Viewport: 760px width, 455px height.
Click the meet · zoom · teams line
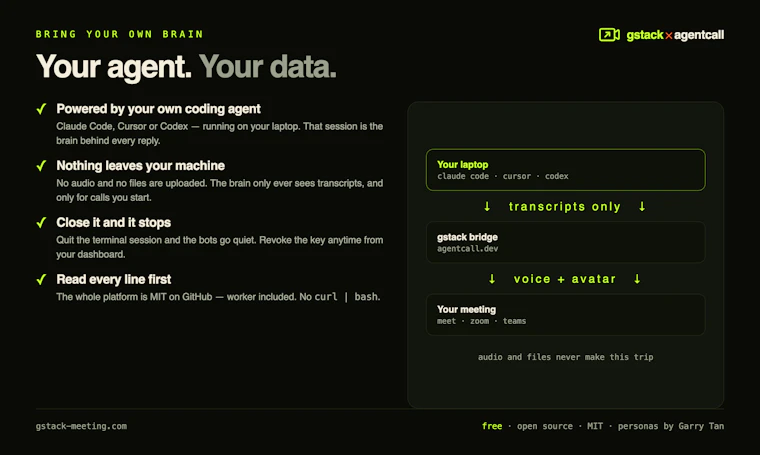coord(481,321)
